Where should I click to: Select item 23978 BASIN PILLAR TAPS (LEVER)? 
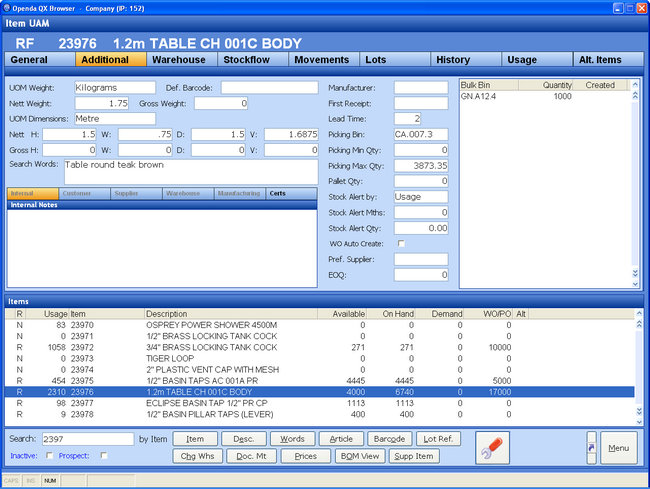click(x=319, y=414)
